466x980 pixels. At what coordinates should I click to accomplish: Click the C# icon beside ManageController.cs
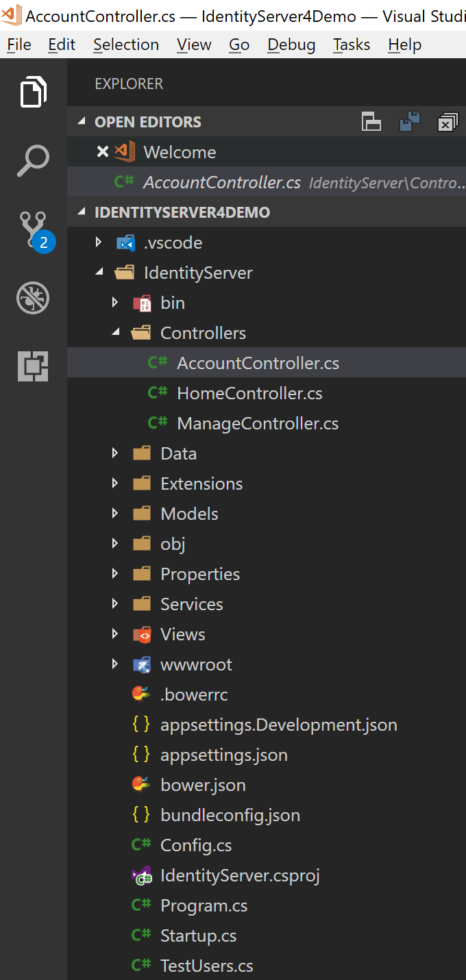158,423
